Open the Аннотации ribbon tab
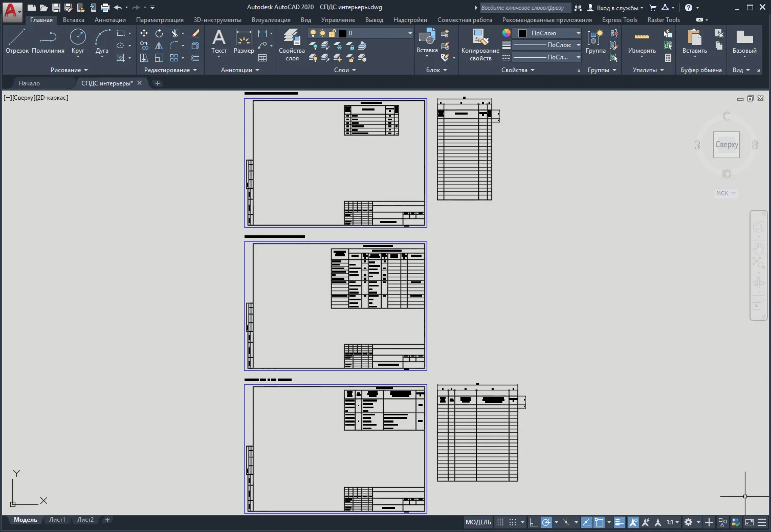Image resolution: width=771 pixels, height=532 pixels. pyautogui.click(x=110, y=20)
